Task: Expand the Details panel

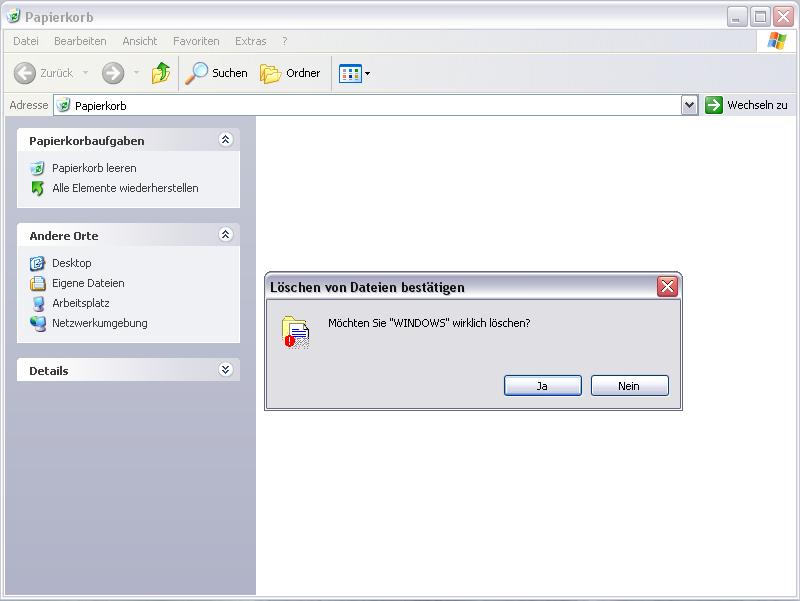Action: coord(225,370)
